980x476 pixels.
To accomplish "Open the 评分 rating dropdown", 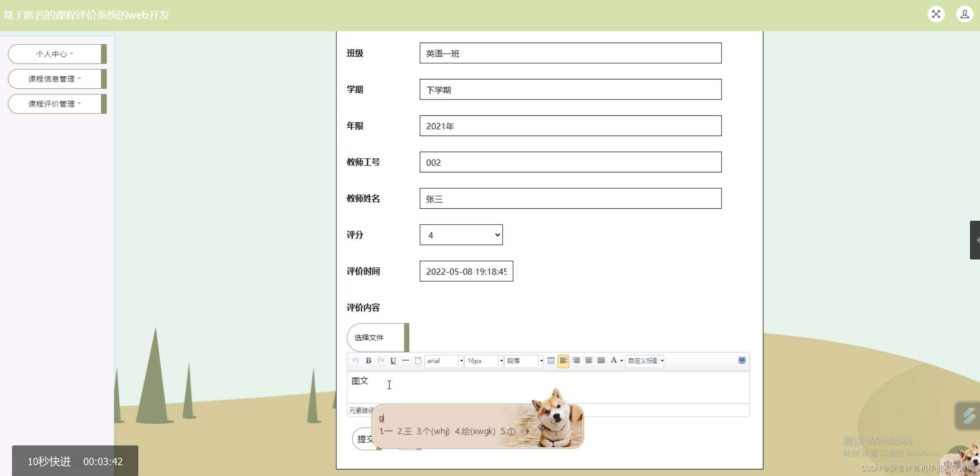I will click(461, 235).
